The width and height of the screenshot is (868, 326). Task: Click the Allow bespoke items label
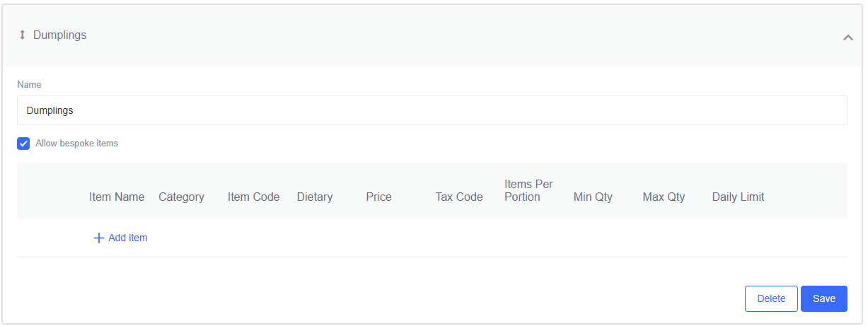76,144
